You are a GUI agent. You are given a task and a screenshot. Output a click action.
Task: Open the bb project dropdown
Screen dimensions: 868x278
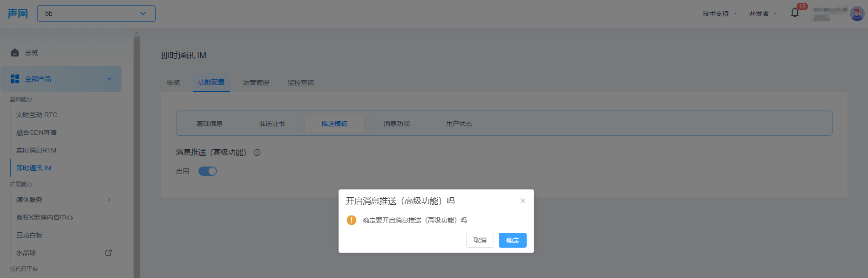click(96, 14)
